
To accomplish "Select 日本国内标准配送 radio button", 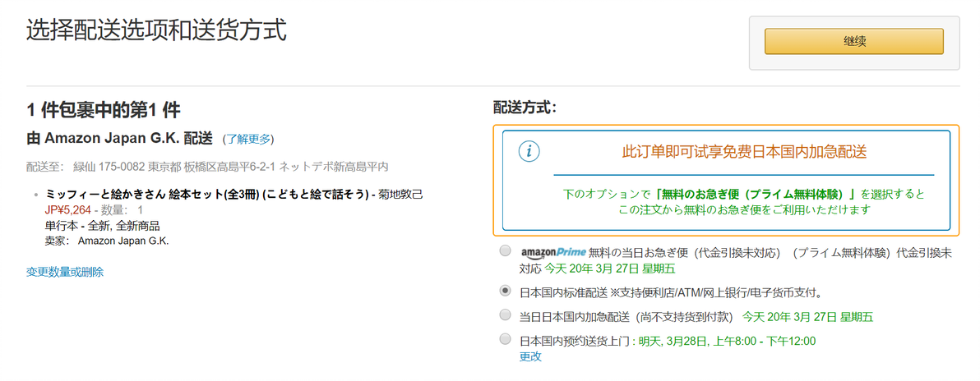I will click(x=505, y=291).
